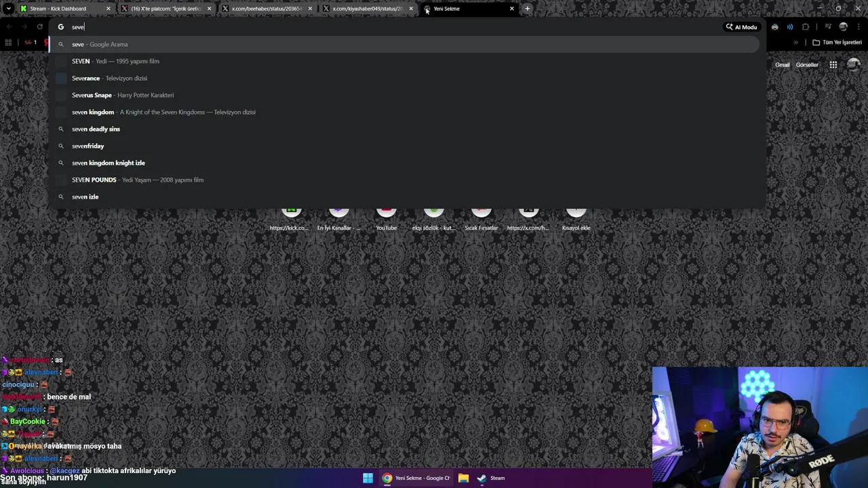Open File Explorer from taskbar

[463, 478]
